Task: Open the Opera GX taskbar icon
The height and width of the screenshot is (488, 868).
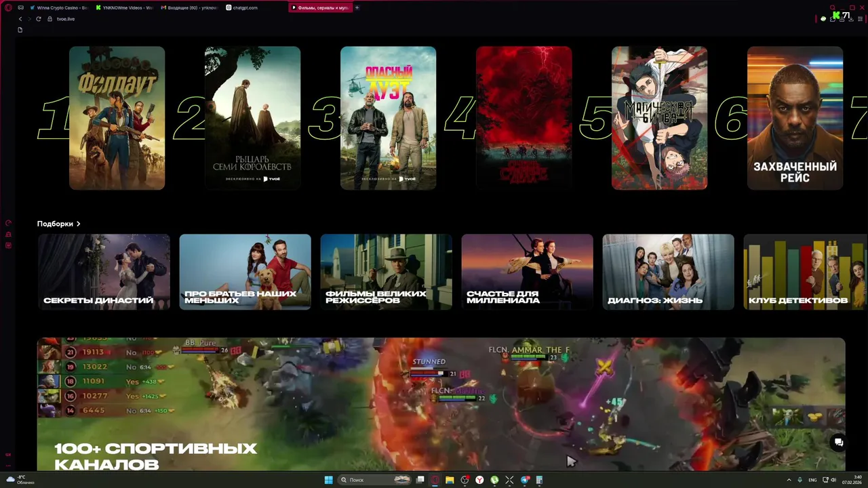Action: tap(435, 480)
